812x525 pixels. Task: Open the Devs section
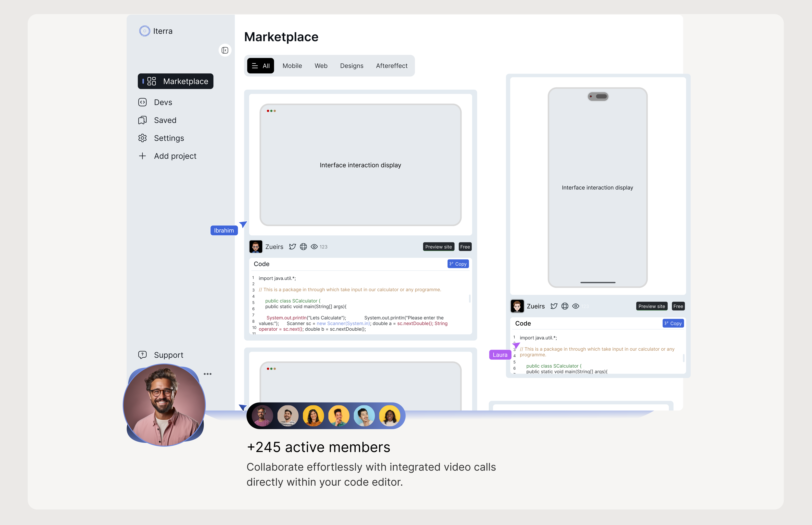pos(163,102)
